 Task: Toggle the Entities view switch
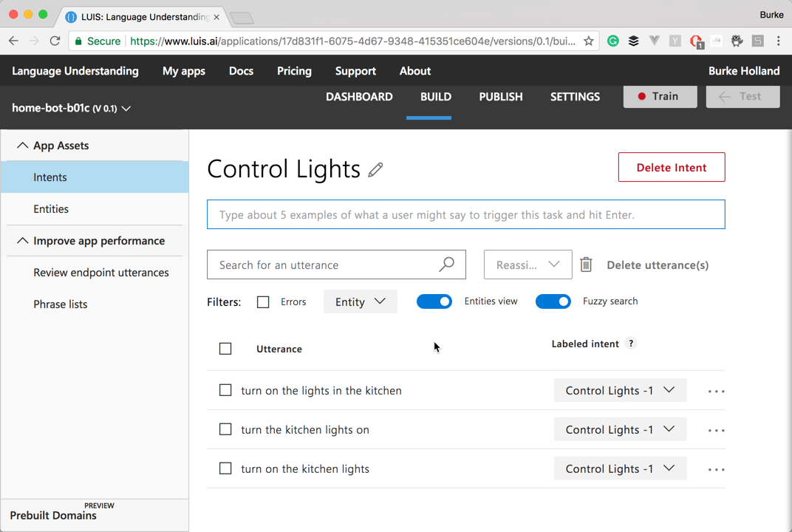point(434,301)
